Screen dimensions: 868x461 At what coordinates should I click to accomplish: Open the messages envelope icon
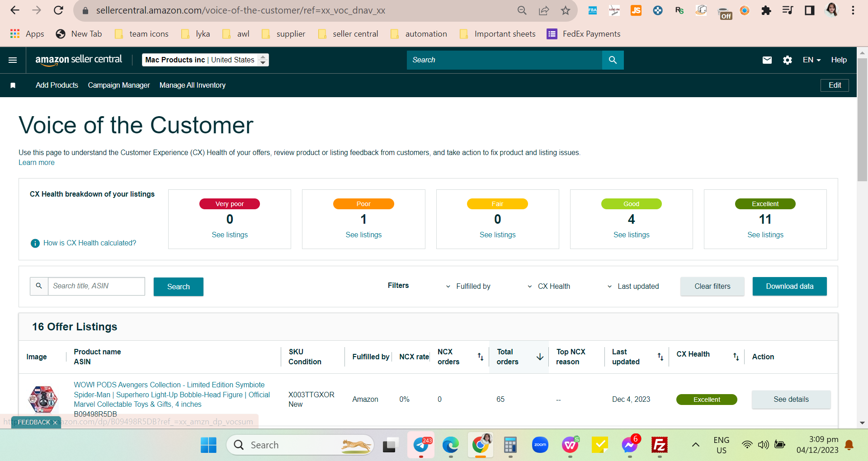(767, 60)
